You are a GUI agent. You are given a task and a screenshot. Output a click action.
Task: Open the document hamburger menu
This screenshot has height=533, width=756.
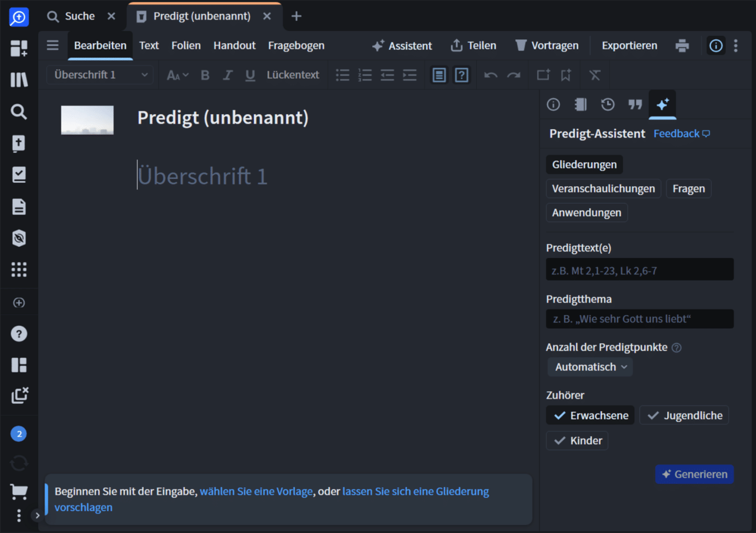pos(53,45)
